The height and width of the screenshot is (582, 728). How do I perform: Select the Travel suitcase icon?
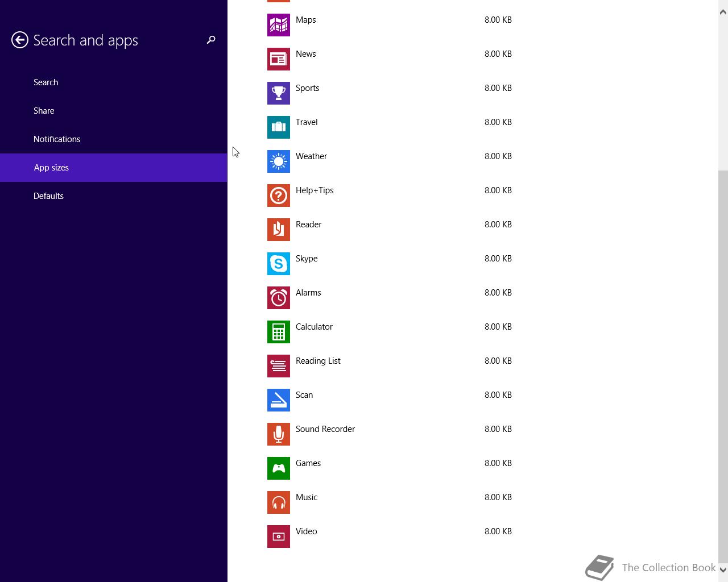point(279,127)
